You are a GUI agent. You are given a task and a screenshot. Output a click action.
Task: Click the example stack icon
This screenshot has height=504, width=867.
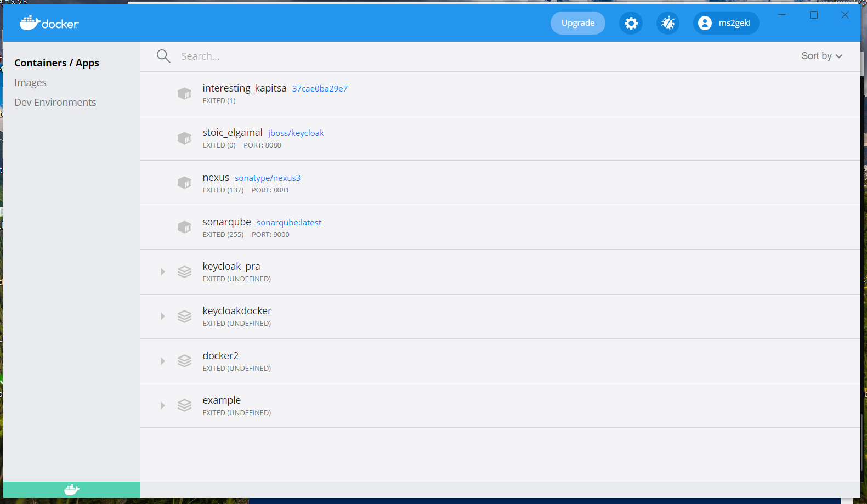tap(184, 405)
